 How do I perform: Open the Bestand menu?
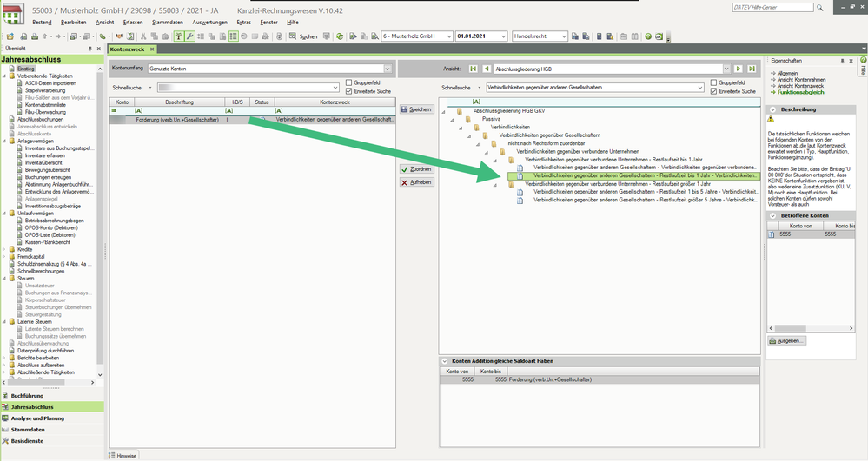pyautogui.click(x=42, y=22)
